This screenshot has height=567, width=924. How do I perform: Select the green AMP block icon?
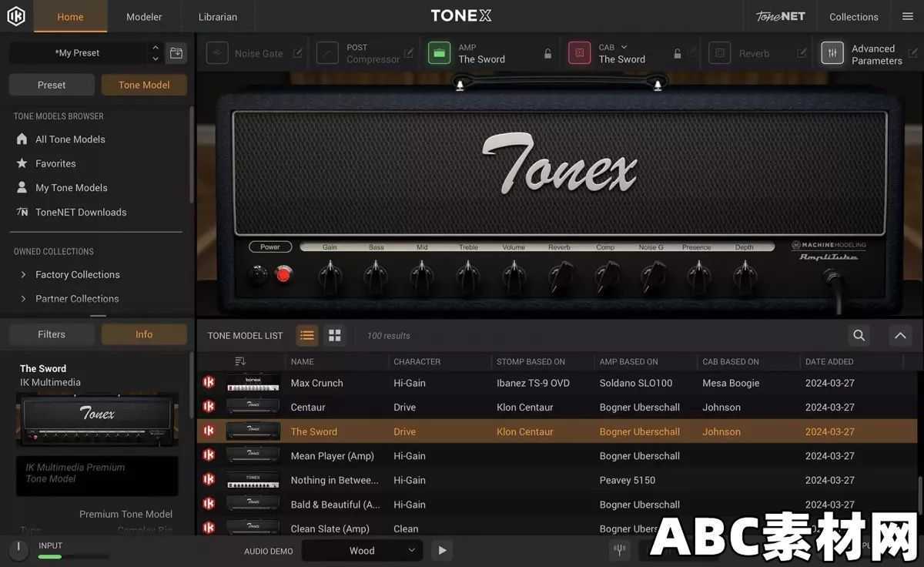coord(438,52)
